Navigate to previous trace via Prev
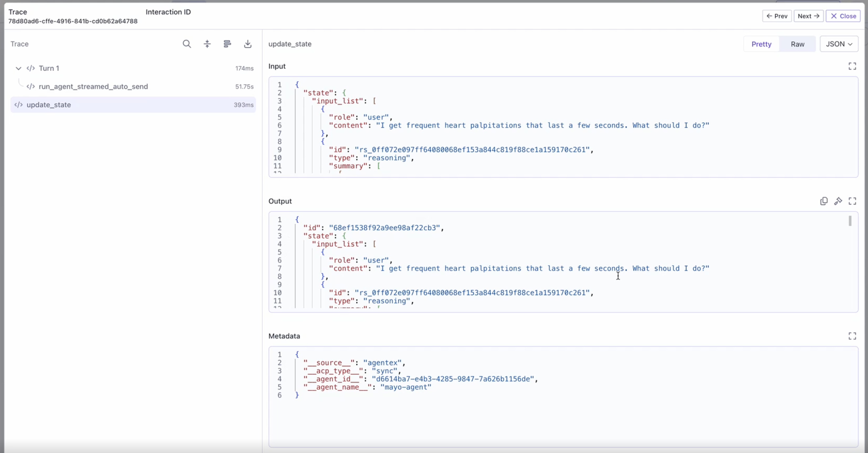The height and width of the screenshot is (453, 868). (x=777, y=16)
